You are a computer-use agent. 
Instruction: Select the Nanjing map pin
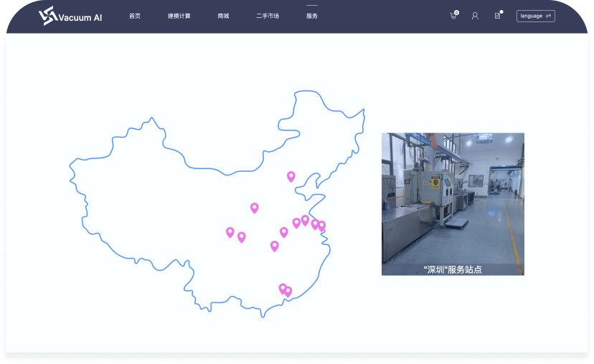click(305, 220)
